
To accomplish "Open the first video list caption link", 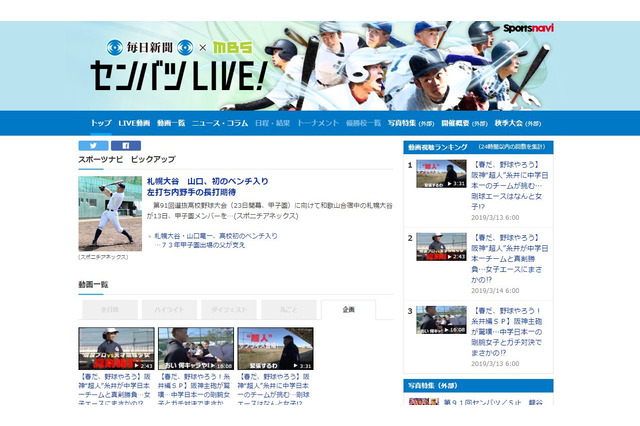I will [x=114, y=389].
